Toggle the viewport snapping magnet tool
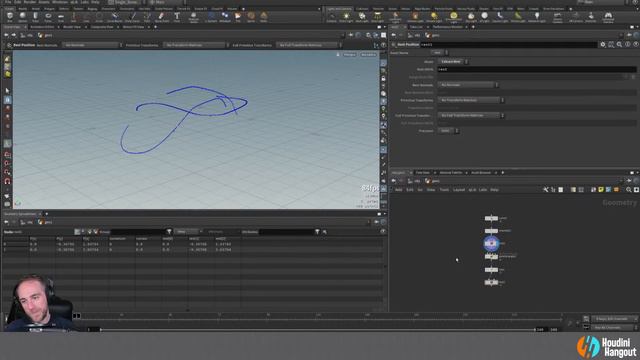The height and width of the screenshot is (360, 640). 7,181
